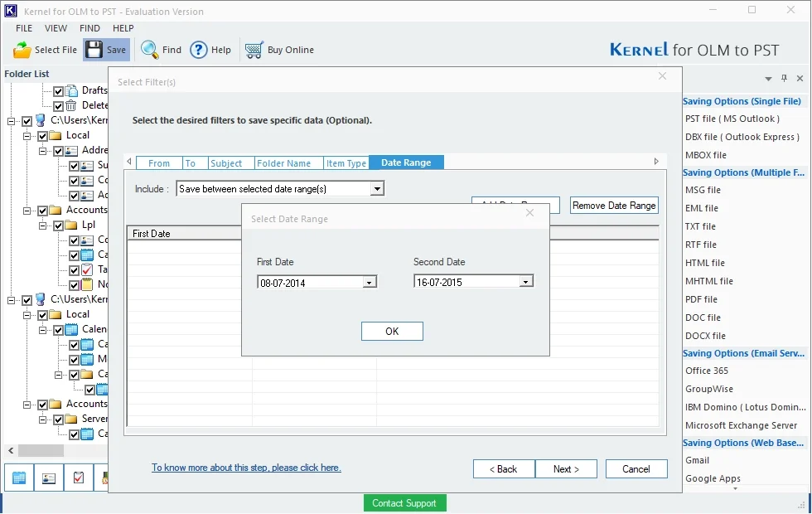
Task: Uncheck the Drafts folder checkbox
Action: [59, 91]
